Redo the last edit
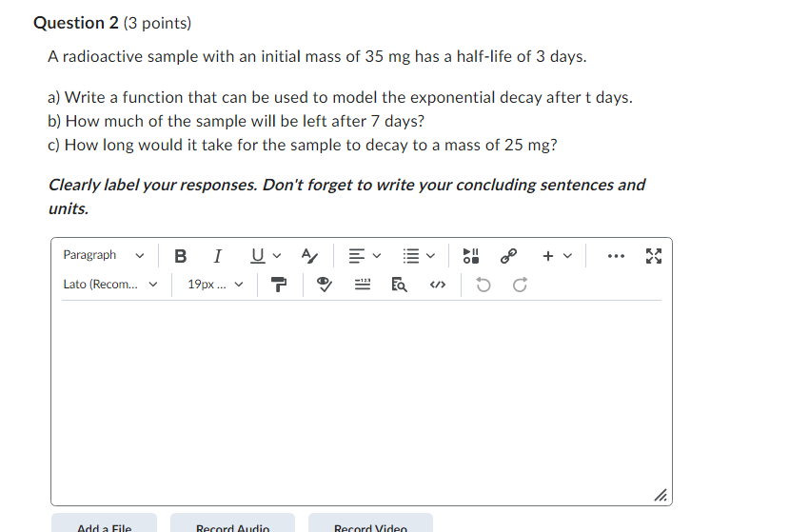This screenshot has height=532, width=809. (x=520, y=285)
